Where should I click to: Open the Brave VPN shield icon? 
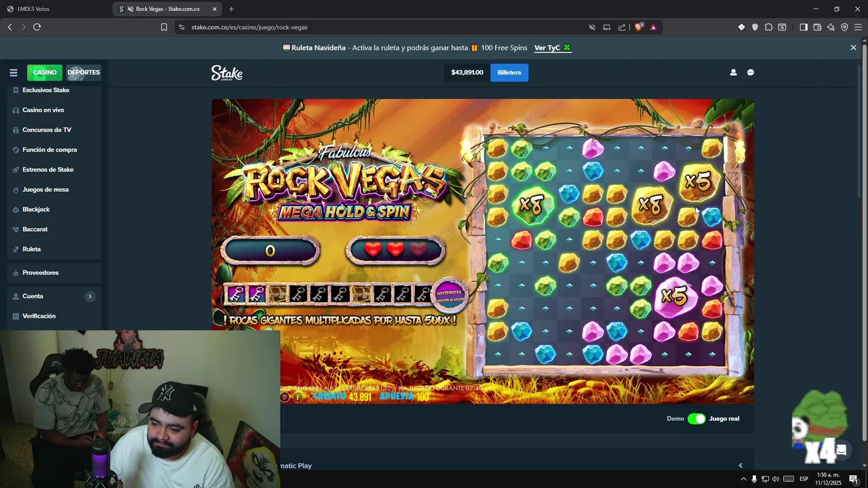pos(844,27)
